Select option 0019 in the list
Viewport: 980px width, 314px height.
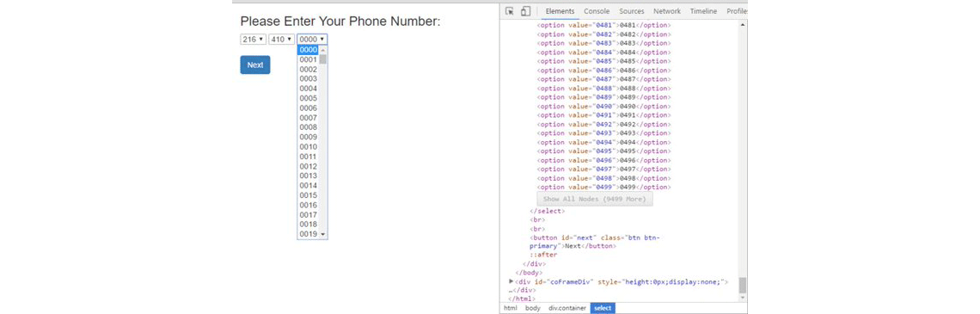pyautogui.click(x=308, y=234)
